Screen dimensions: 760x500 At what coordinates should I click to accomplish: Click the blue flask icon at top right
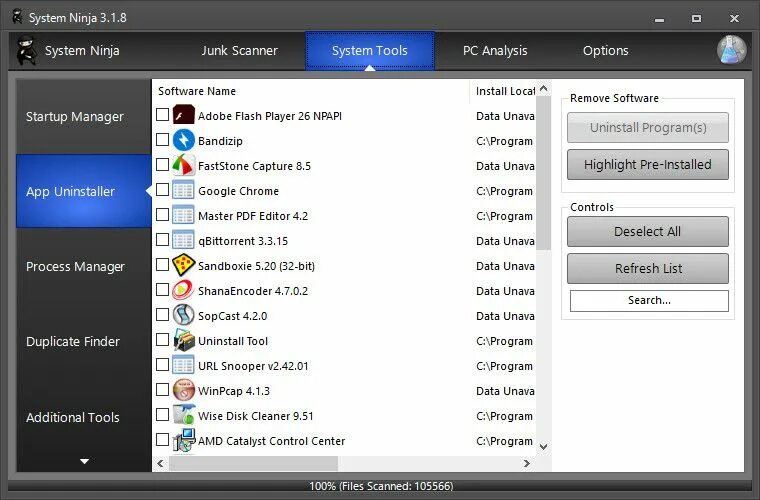pos(732,49)
